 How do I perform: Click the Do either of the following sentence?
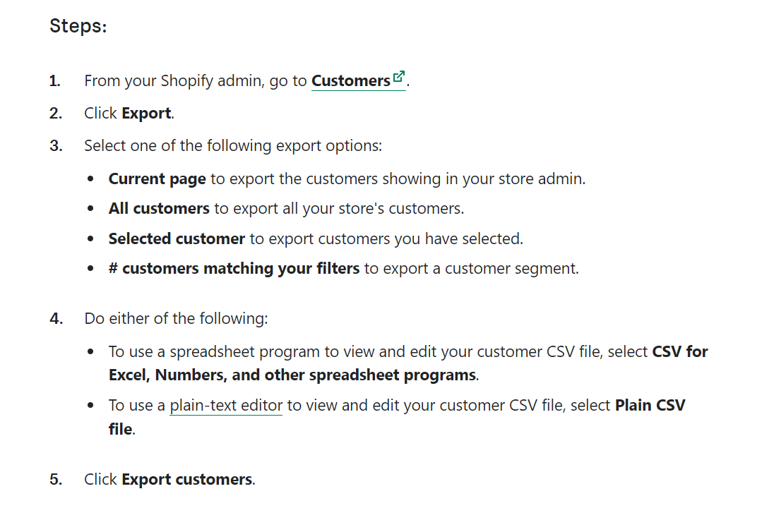point(176,319)
